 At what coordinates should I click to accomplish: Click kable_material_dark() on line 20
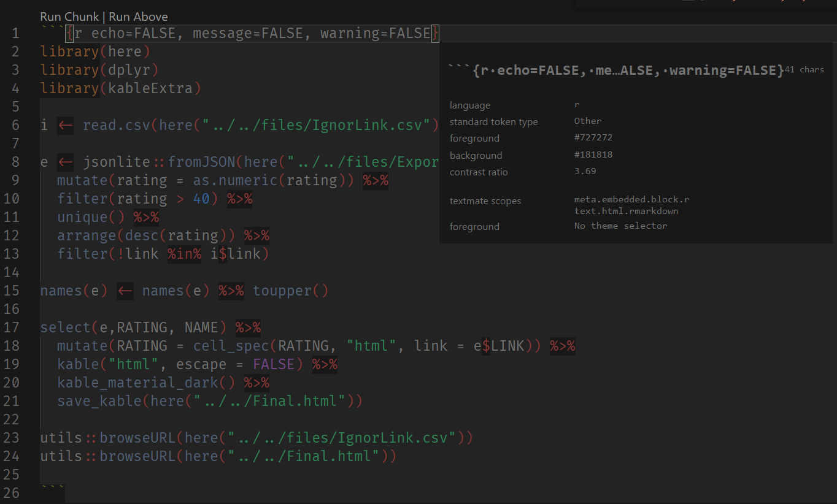[146, 383]
